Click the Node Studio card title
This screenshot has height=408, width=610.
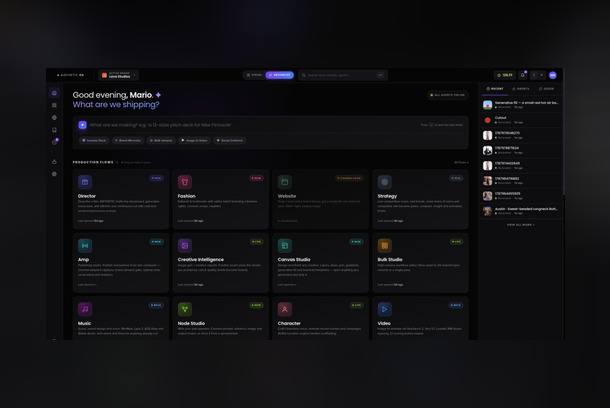point(191,323)
